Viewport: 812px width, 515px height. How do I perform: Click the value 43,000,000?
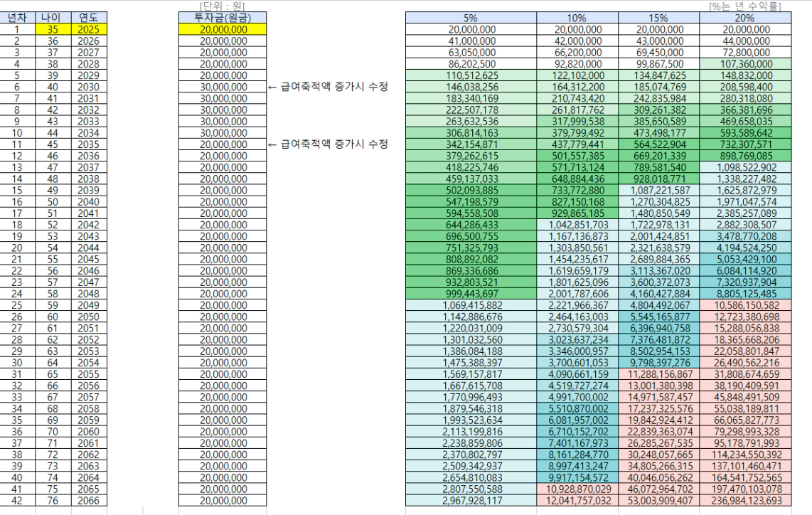(x=658, y=41)
